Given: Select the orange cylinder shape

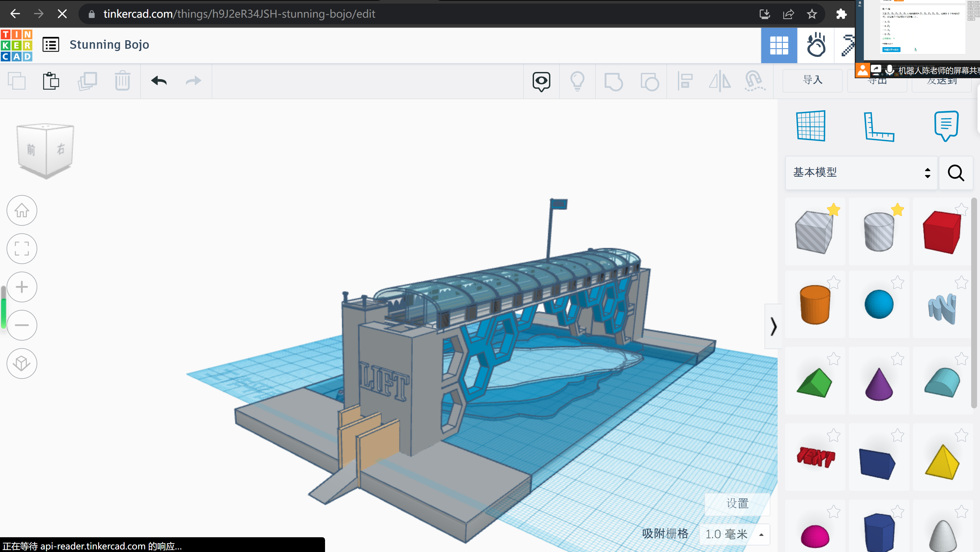Looking at the screenshot, I should (815, 305).
